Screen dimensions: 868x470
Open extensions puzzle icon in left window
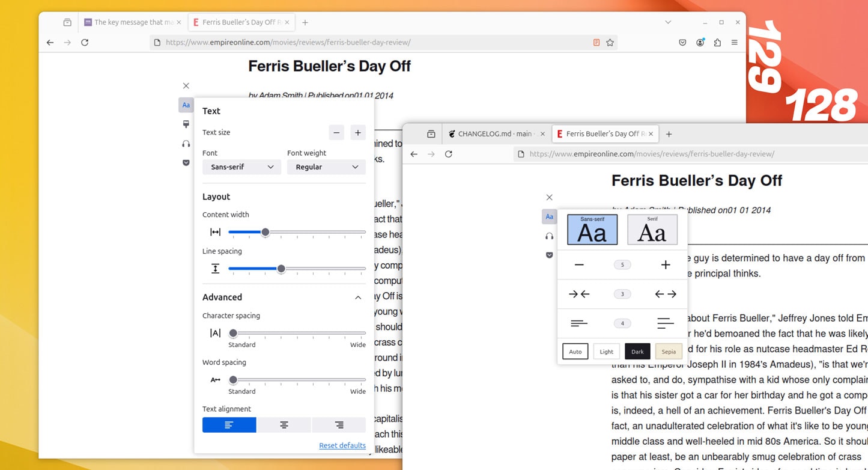[x=717, y=43]
